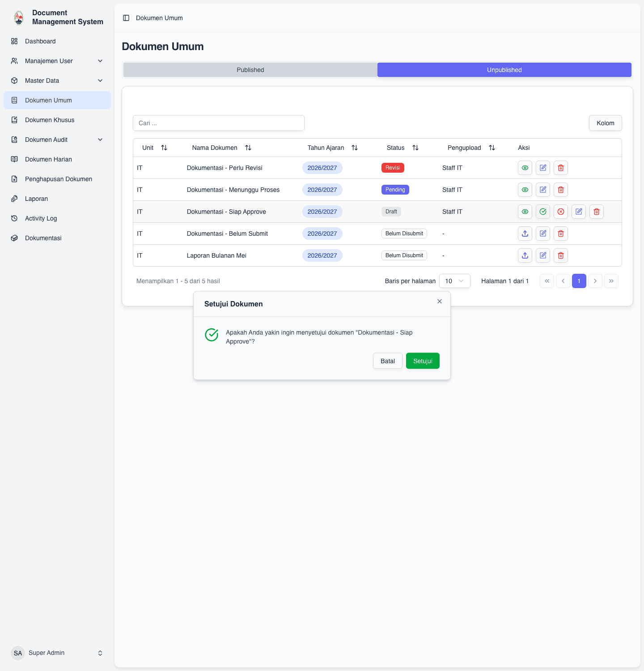644x671 pixels.
Task: Reject 'Dokumentasi - Siap Approve' via red X icon
Action: 561,212
